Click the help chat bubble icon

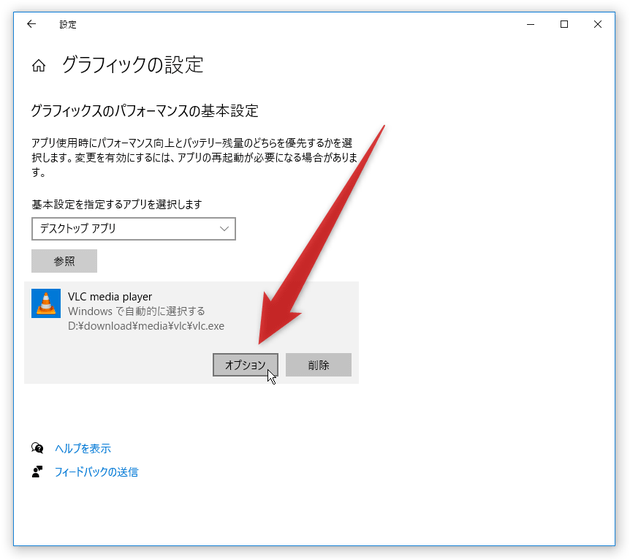click(x=37, y=448)
